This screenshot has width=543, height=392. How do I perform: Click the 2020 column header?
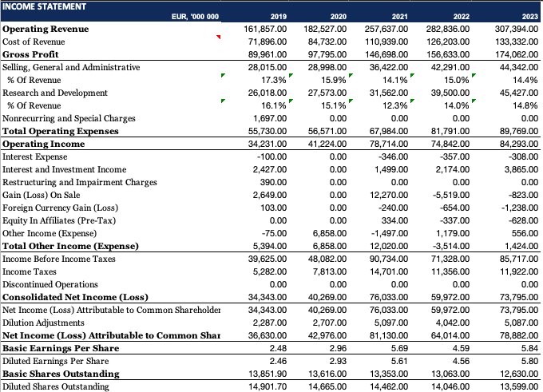(339, 17)
